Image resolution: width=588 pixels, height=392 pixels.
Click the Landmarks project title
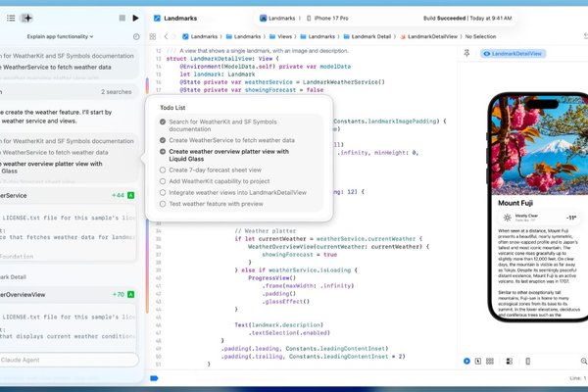180,18
